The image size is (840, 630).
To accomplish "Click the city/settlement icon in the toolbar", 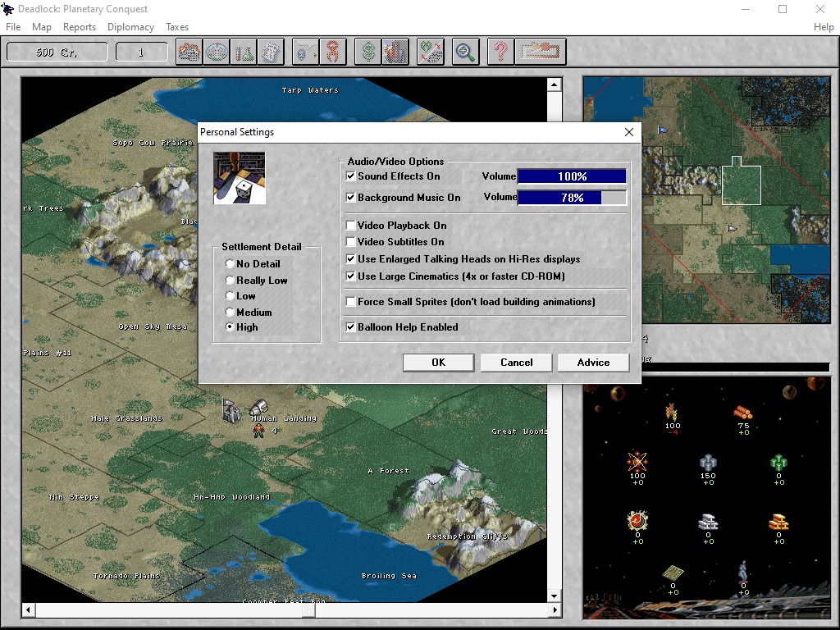I will (189, 52).
